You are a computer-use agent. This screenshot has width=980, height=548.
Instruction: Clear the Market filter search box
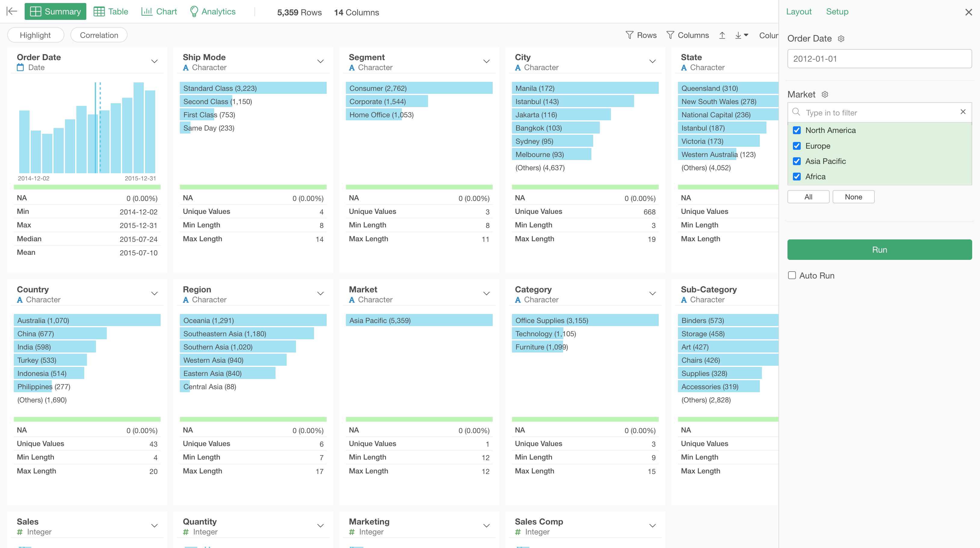tap(963, 112)
